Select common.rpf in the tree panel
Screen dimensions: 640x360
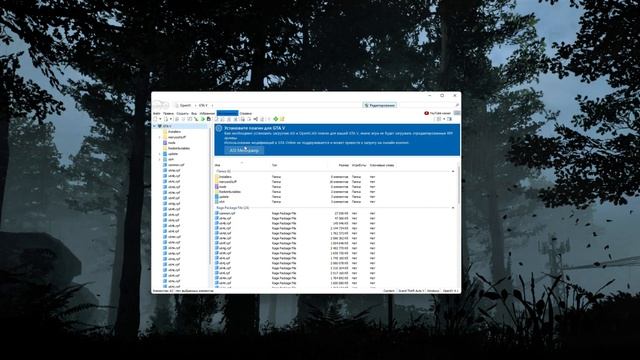(176, 165)
